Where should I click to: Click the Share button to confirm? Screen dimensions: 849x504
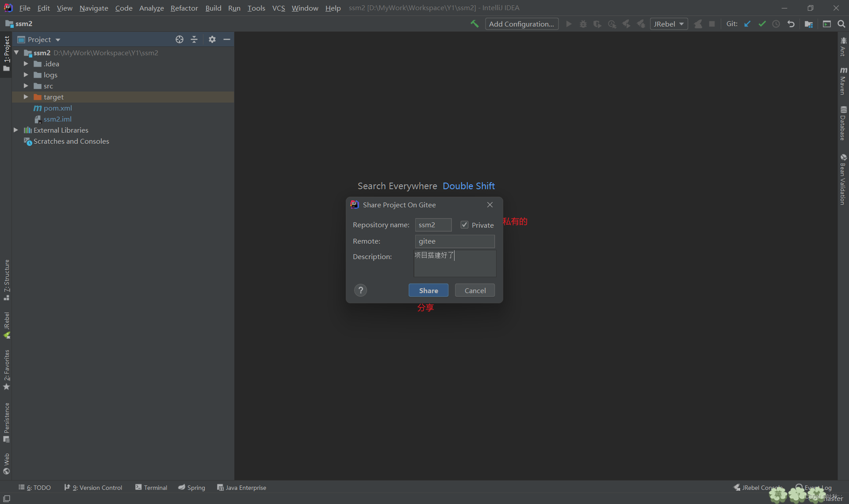pos(428,290)
